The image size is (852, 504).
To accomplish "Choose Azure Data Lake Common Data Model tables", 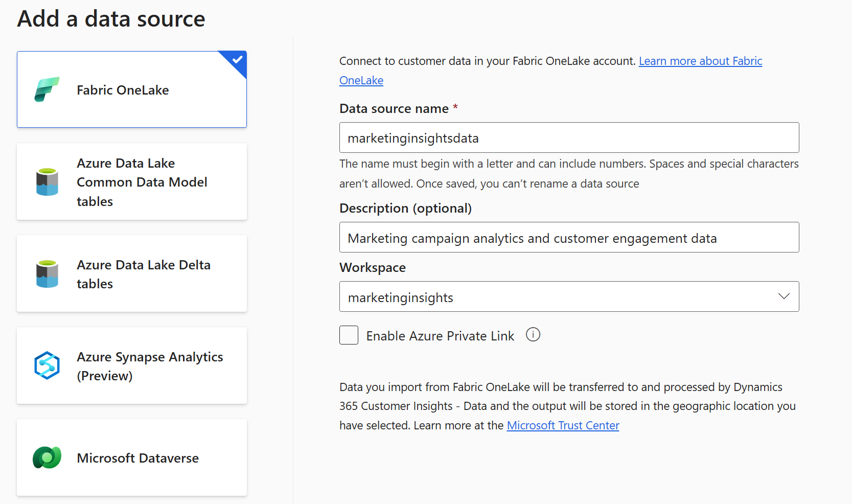I will click(x=132, y=181).
